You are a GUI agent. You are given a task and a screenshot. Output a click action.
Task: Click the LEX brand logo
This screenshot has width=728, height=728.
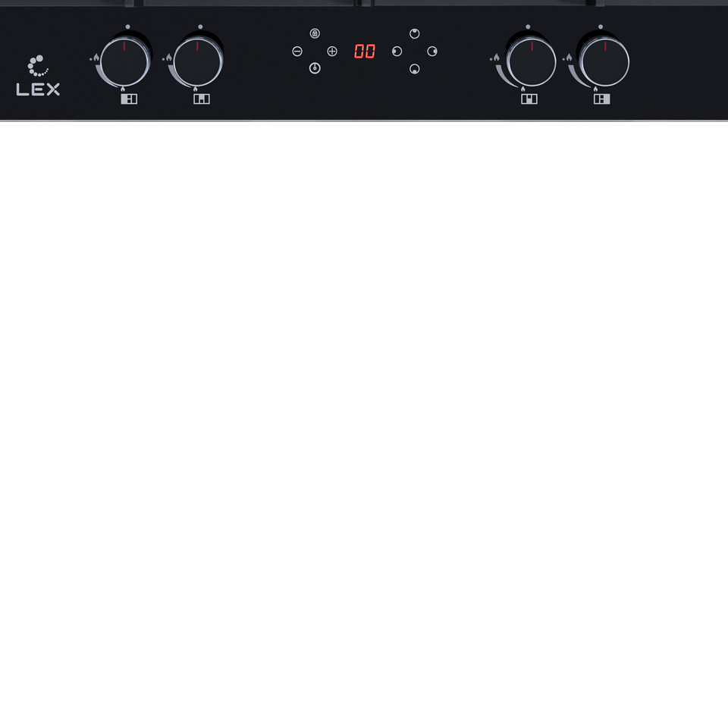tap(38, 76)
